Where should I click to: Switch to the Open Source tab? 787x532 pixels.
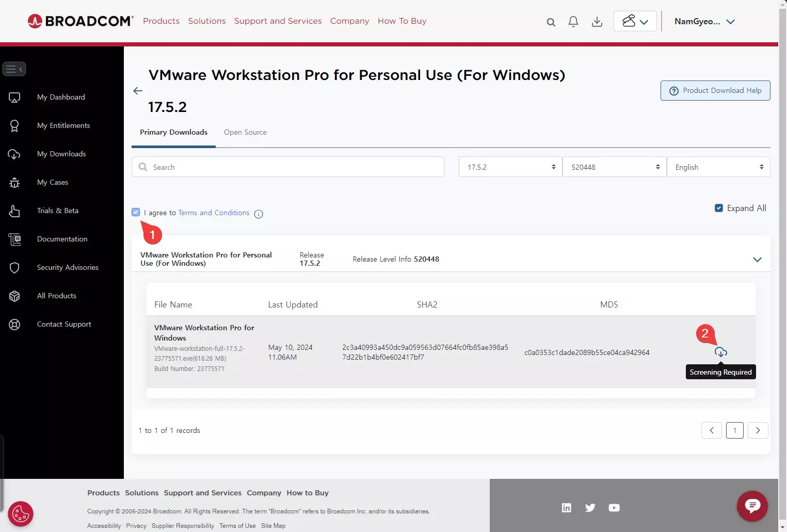point(245,132)
